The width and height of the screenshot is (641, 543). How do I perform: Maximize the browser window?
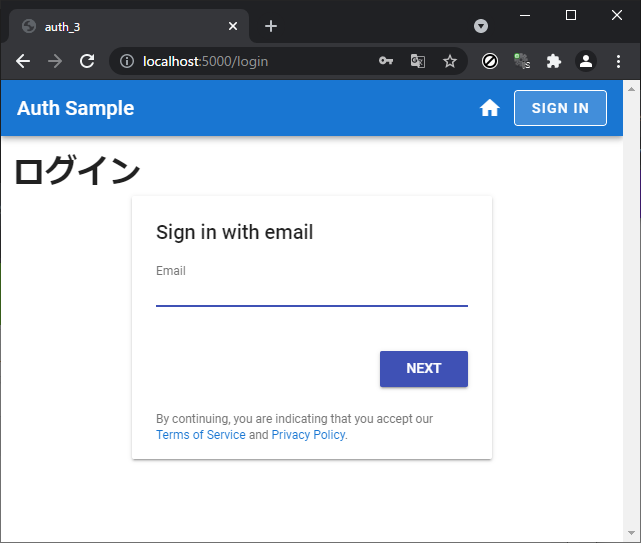pos(571,16)
